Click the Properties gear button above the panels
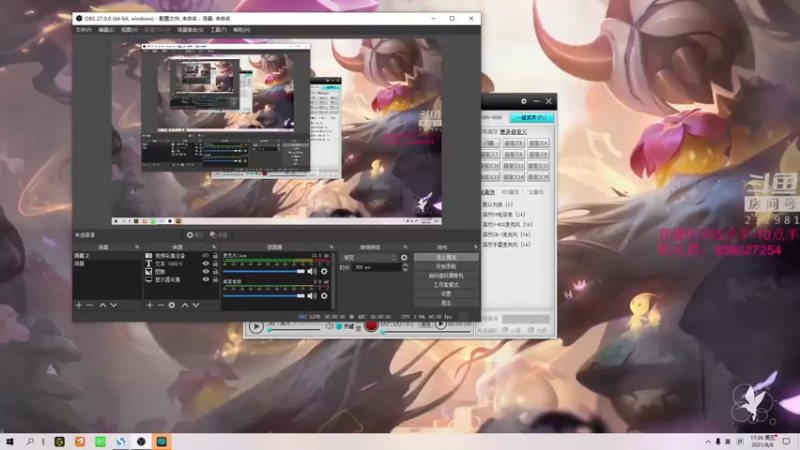This screenshot has width=800, height=450. 195,235
